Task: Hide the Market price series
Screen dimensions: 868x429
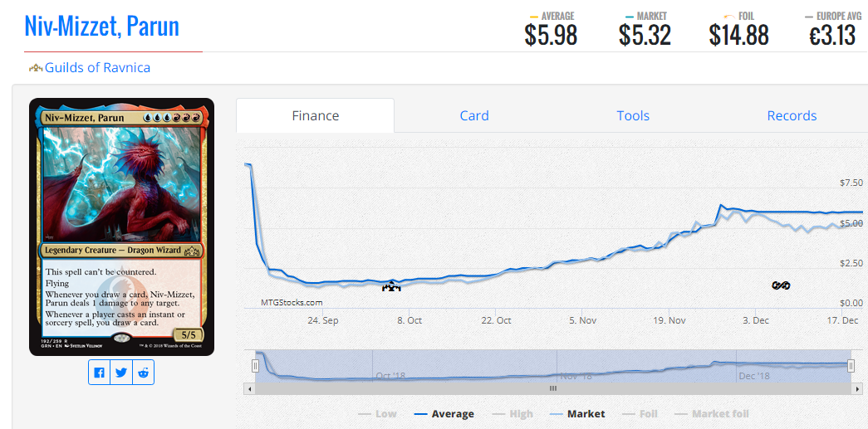Action: (577, 413)
